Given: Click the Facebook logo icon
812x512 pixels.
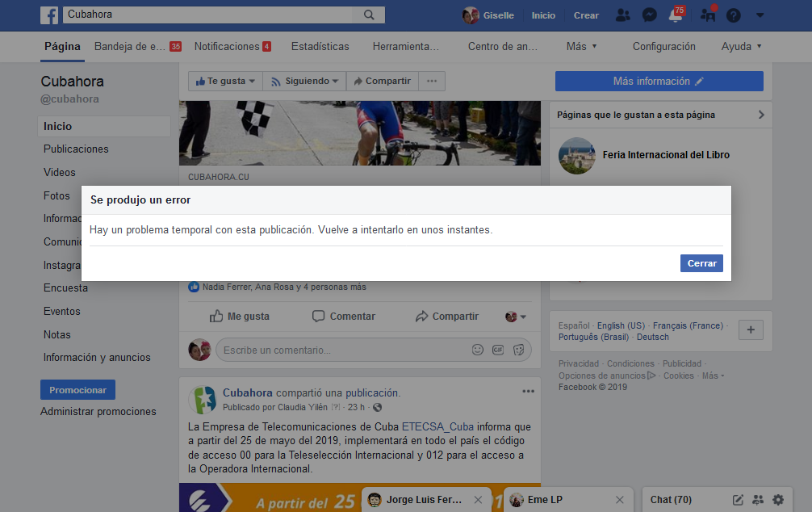Looking at the screenshot, I should [50, 15].
